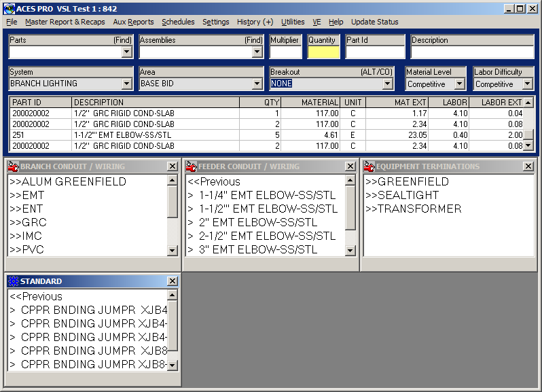This screenshot has height=392, width=542.
Task: Click the PART ID column header
Action: tap(41, 103)
